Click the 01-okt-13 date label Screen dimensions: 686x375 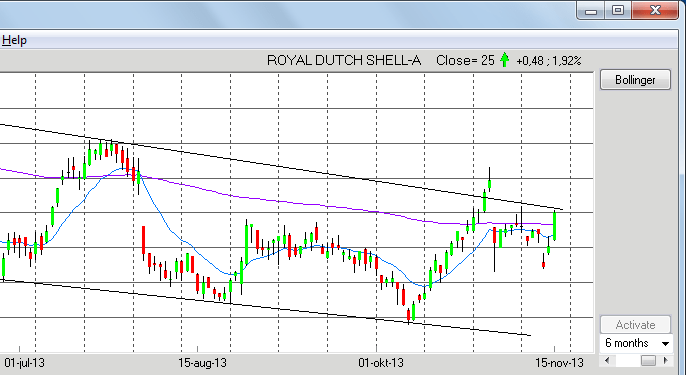pyautogui.click(x=381, y=363)
